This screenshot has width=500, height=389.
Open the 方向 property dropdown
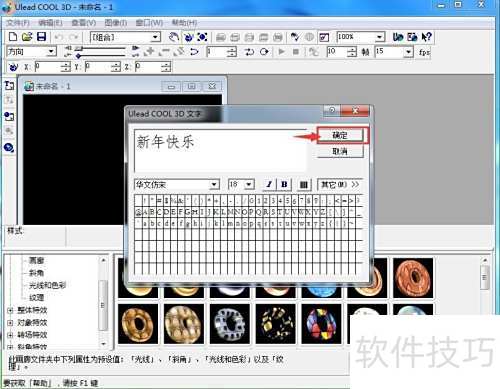[x=51, y=52]
